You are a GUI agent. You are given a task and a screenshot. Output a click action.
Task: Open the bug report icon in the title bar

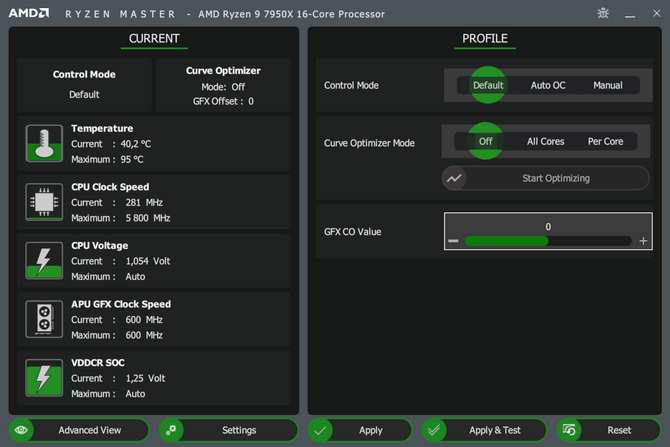click(603, 13)
